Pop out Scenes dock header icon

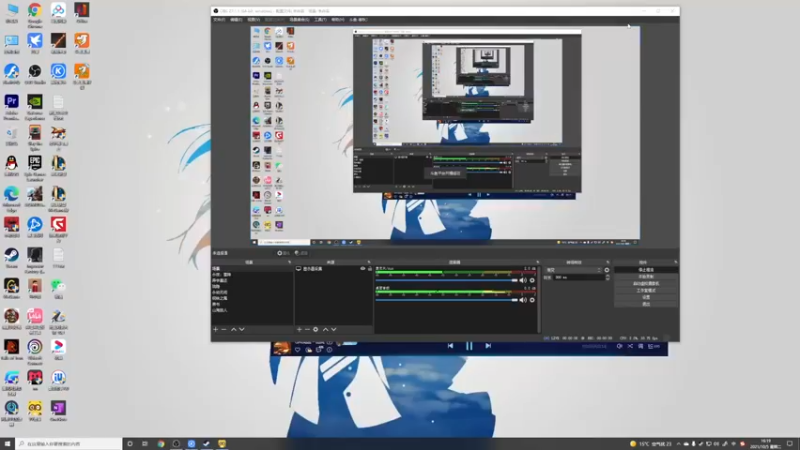pyautogui.click(x=289, y=262)
